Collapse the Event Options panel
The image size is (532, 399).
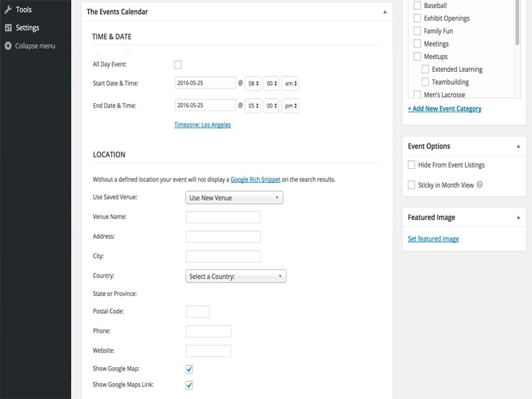pyautogui.click(x=518, y=146)
